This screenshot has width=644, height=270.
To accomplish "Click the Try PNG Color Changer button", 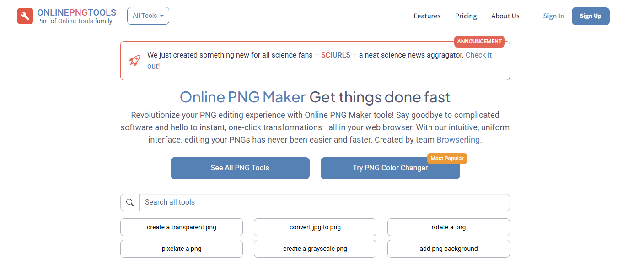I will [390, 168].
